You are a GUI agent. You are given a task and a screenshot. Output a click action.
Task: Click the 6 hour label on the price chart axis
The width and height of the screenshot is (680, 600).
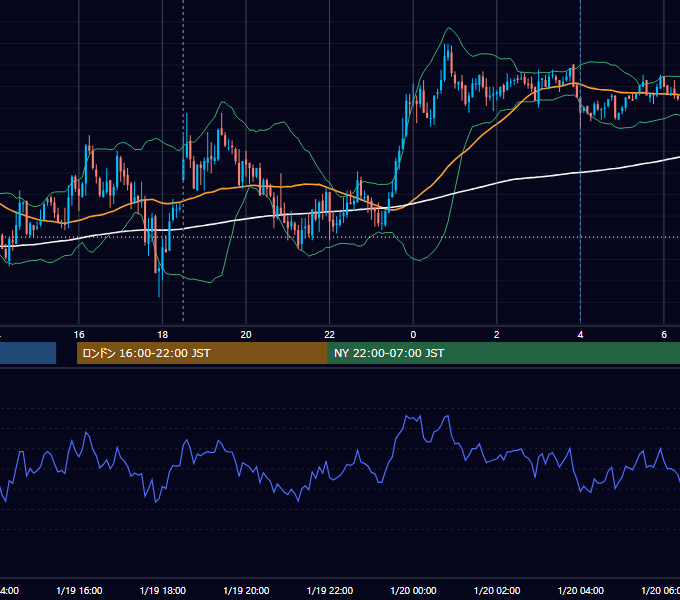pyautogui.click(x=664, y=335)
